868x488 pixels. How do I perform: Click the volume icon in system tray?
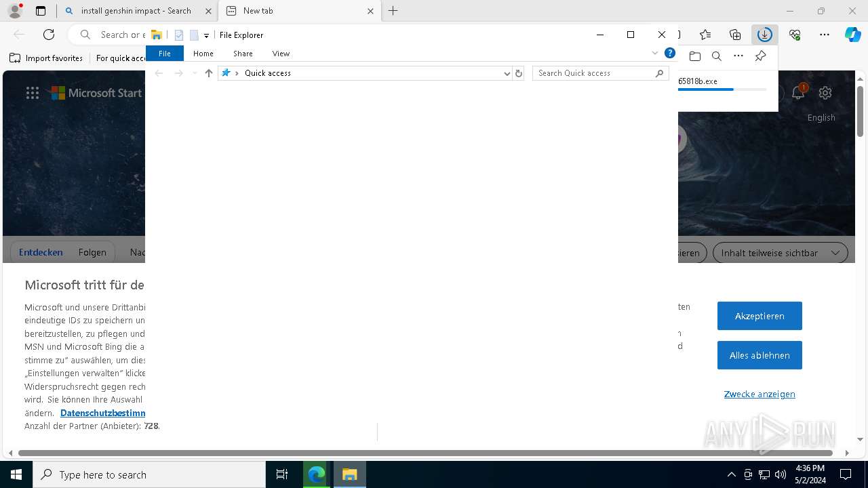pyautogui.click(x=781, y=474)
